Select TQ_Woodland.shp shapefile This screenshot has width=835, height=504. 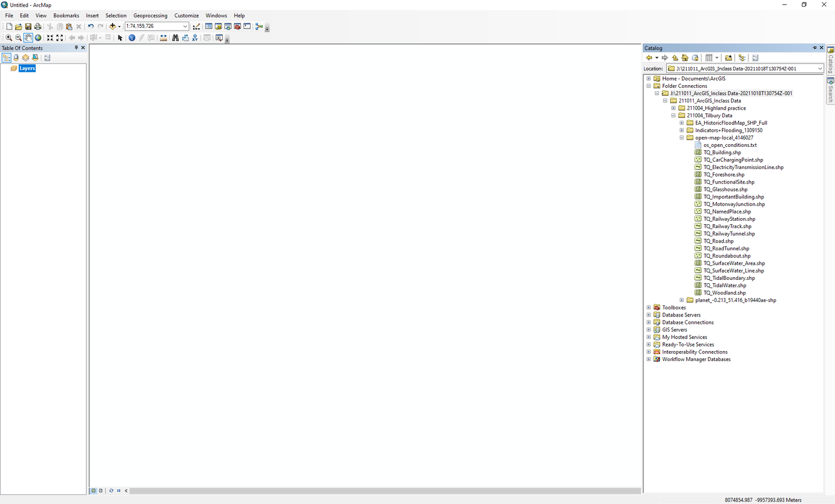coord(724,293)
